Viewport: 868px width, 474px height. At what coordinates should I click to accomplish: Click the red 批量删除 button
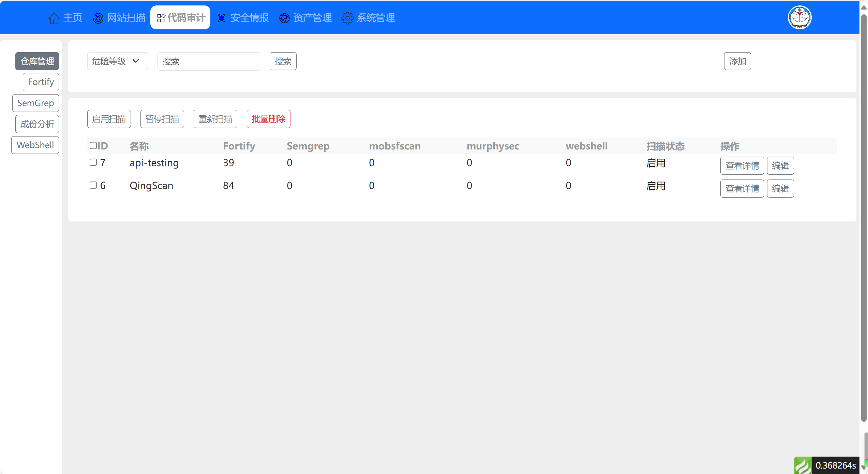pyautogui.click(x=268, y=119)
